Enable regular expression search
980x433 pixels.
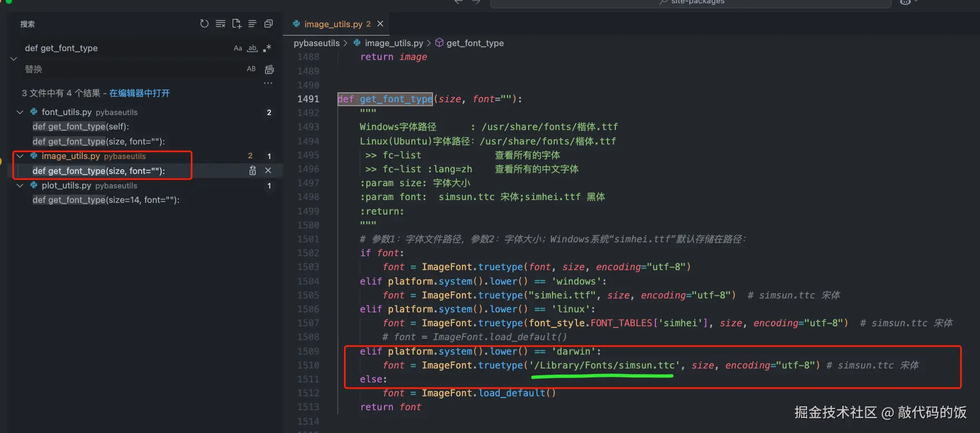tap(267, 48)
